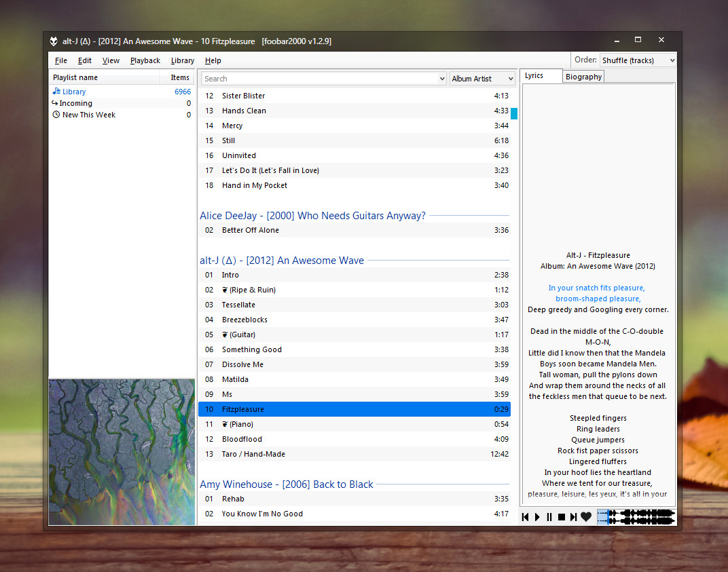
Task: Switch to the Biography tab
Action: click(x=583, y=77)
